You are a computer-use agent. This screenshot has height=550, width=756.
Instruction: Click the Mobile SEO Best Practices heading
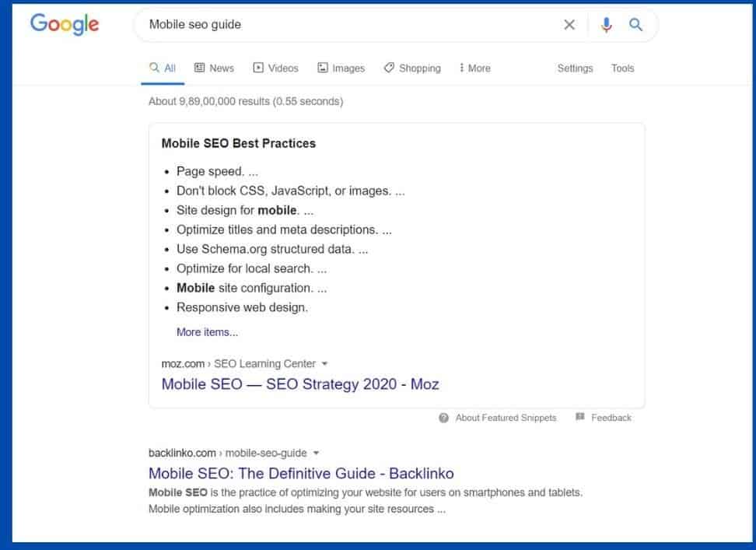click(239, 143)
